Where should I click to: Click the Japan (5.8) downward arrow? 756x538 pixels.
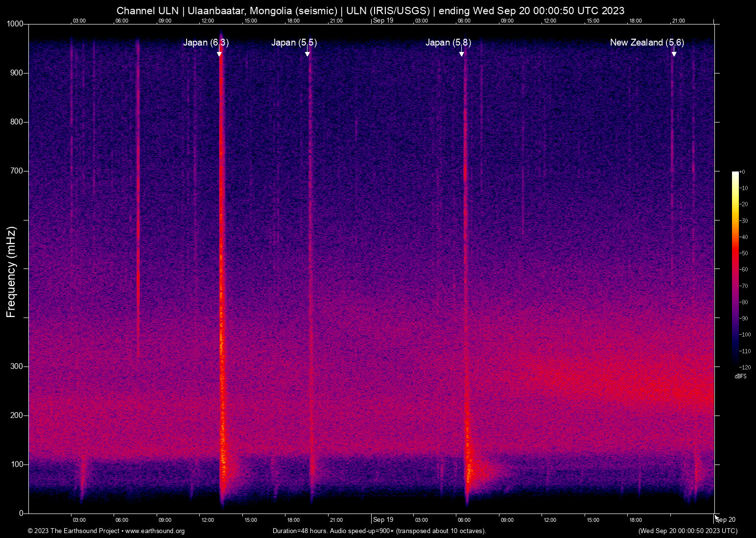coord(462,54)
